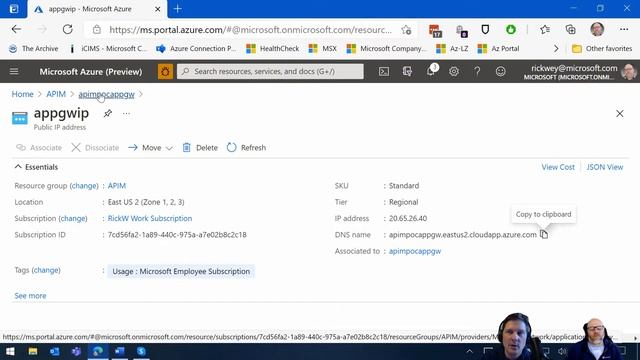Add this page to favorites (star icon)

(x=406, y=29)
